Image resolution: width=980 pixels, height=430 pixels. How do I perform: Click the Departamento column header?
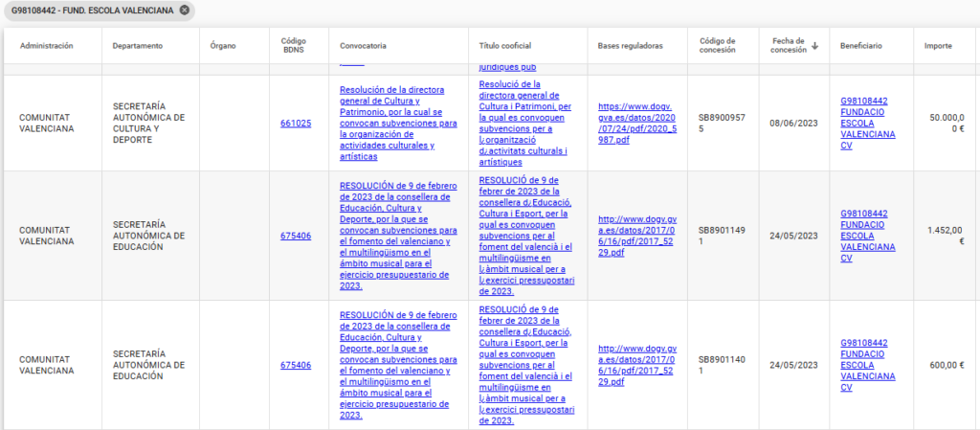tap(138, 46)
